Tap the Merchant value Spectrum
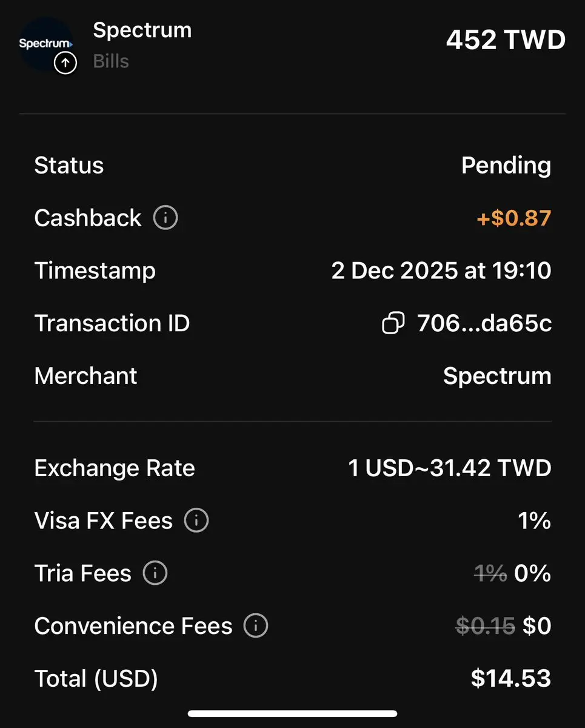The width and height of the screenshot is (585, 728). click(497, 376)
